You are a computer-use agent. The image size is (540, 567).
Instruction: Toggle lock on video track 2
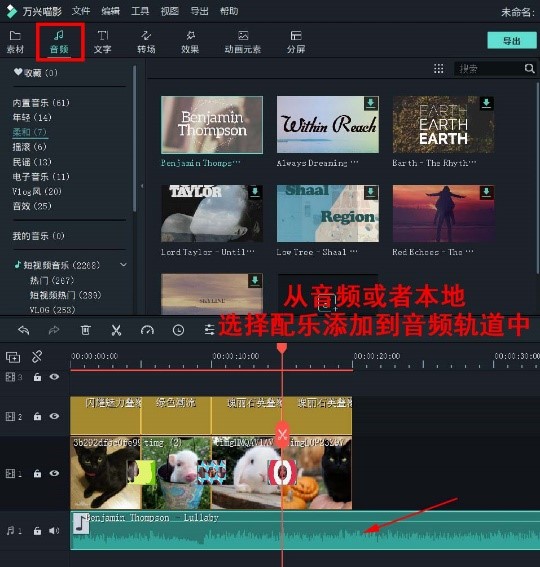click(37, 416)
